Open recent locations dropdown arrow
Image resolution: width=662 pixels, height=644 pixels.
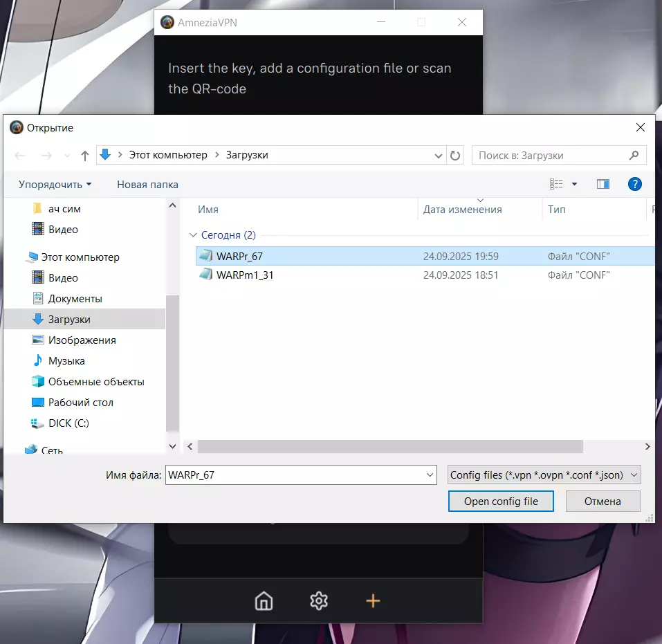67,156
